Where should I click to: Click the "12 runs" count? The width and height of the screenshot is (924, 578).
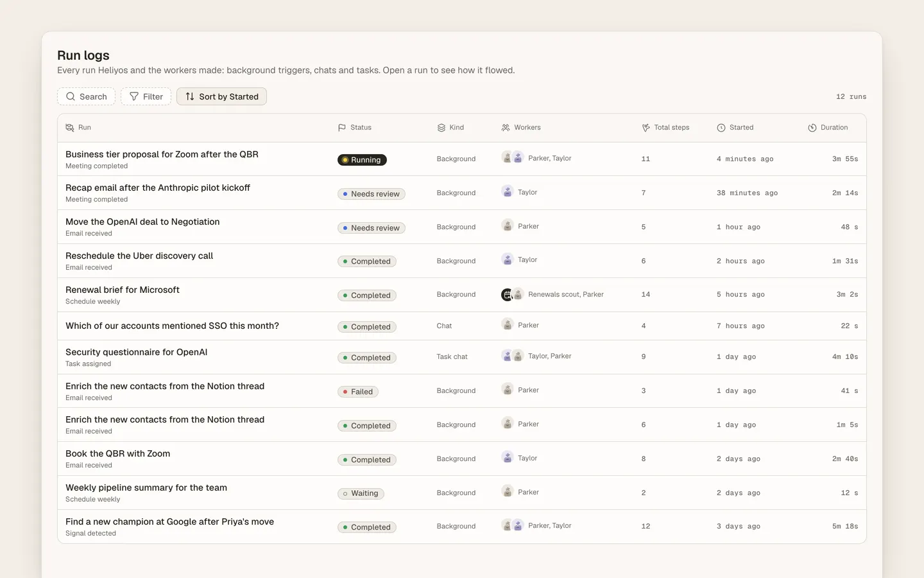click(851, 97)
